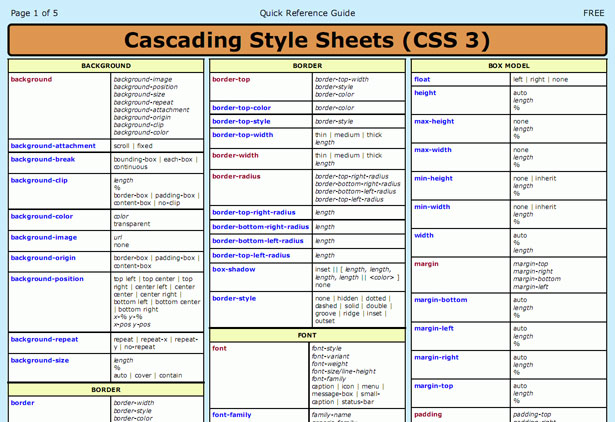Screen dimensions: 615x422
Task: Click the 'inset || [ length, length,' value text
Action: tap(353, 269)
